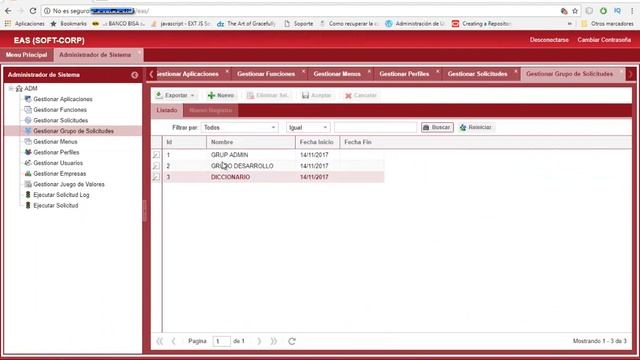Sort by the Fecha Fin column header

(x=362, y=142)
